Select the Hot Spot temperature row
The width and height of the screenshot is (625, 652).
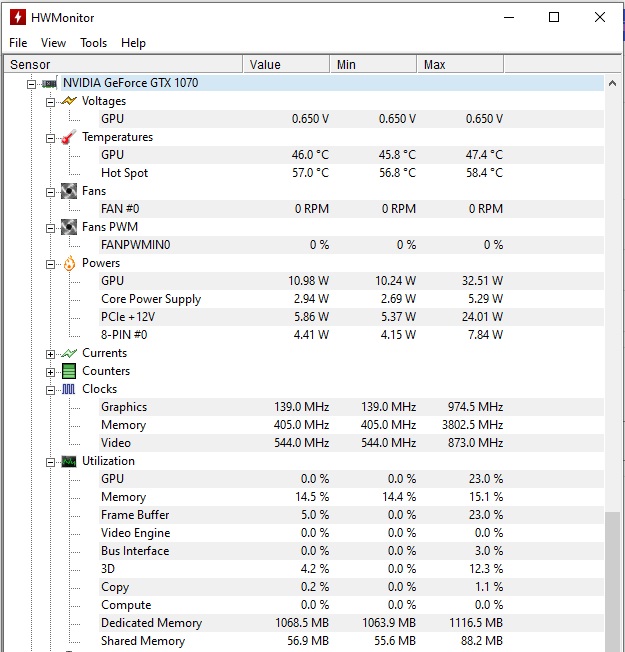coord(304,173)
